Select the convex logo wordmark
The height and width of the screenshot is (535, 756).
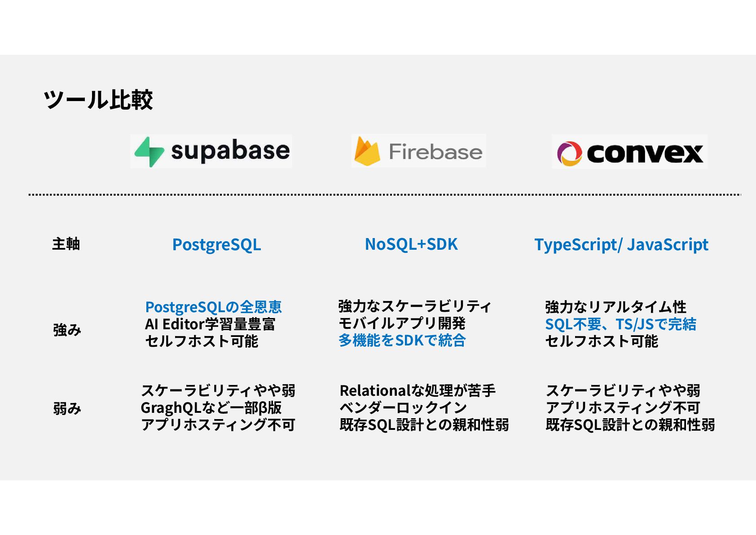(x=645, y=154)
